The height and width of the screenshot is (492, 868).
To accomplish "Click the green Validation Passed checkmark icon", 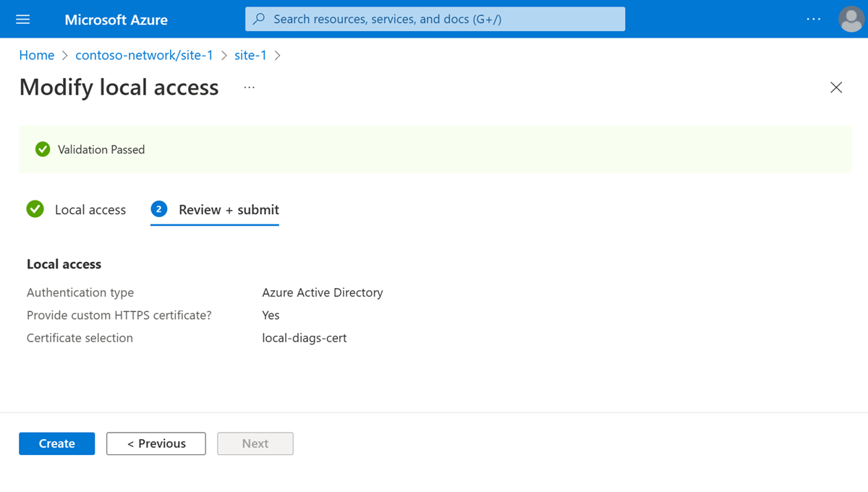I will click(42, 149).
